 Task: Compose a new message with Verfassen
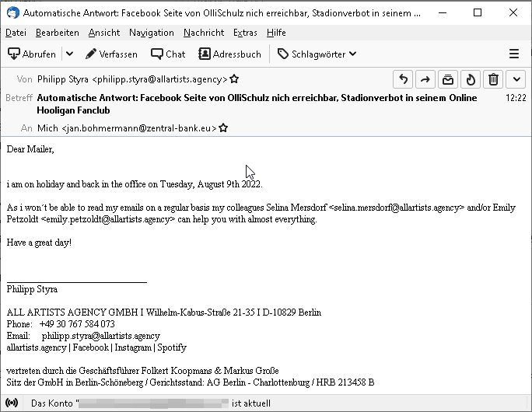[x=112, y=54]
